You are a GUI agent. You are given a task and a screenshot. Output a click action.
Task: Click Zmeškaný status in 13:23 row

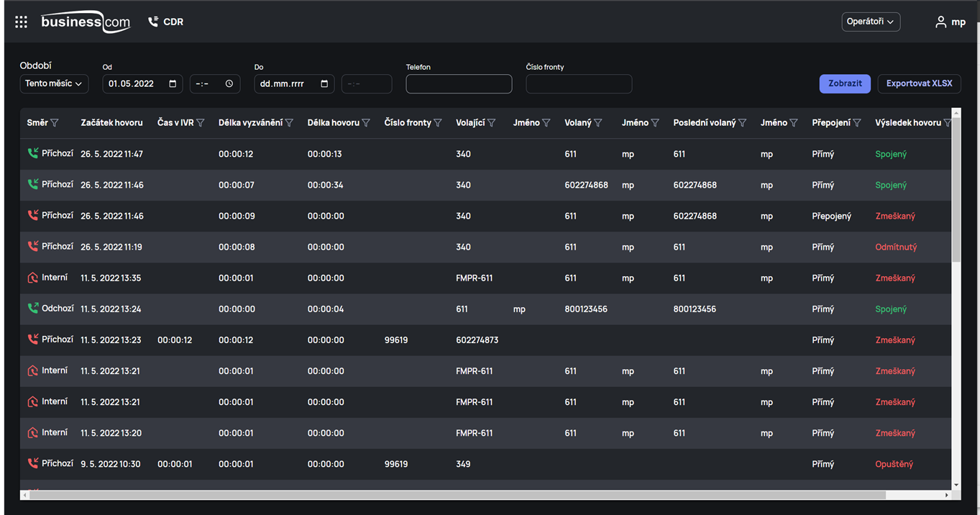895,339
